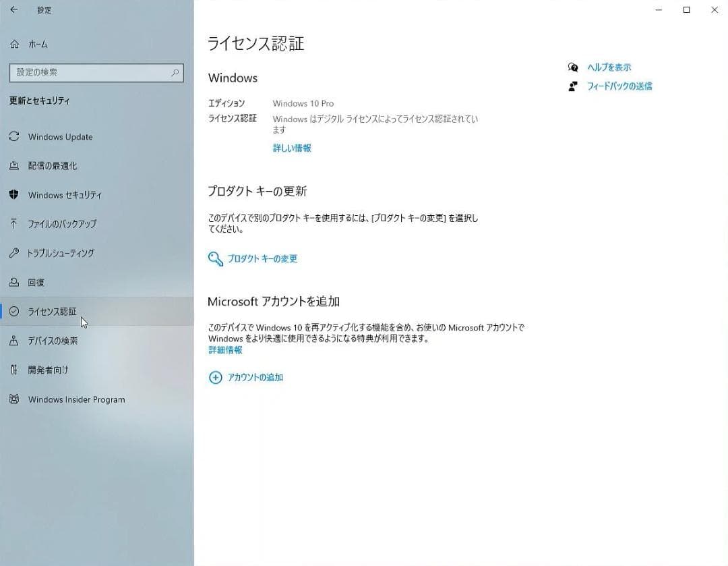The width and height of the screenshot is (728, 566).
Task: Click the key icon next to プロダクトキーの変更
Action: pyautogui.click(x=215, y=258)
